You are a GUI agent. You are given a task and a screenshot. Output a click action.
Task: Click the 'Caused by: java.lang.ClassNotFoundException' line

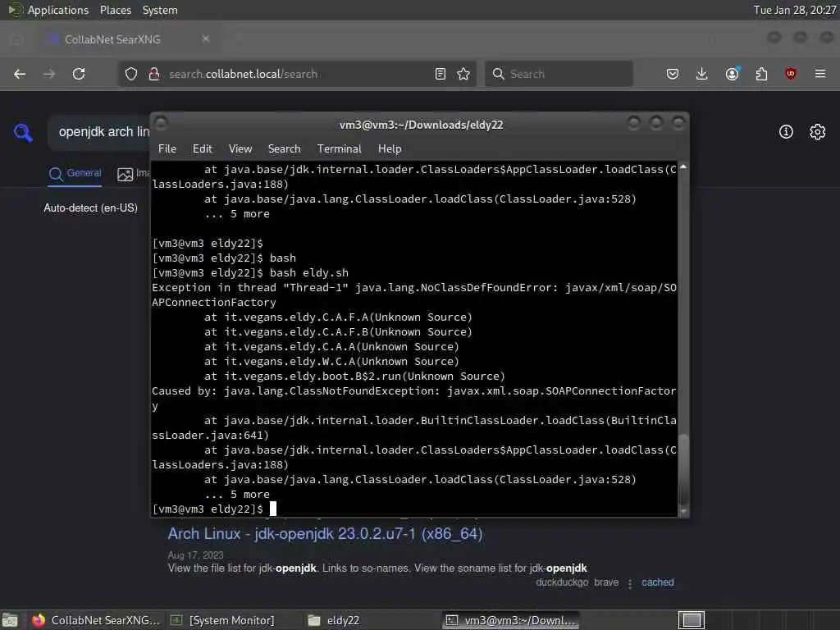point(414,398)
